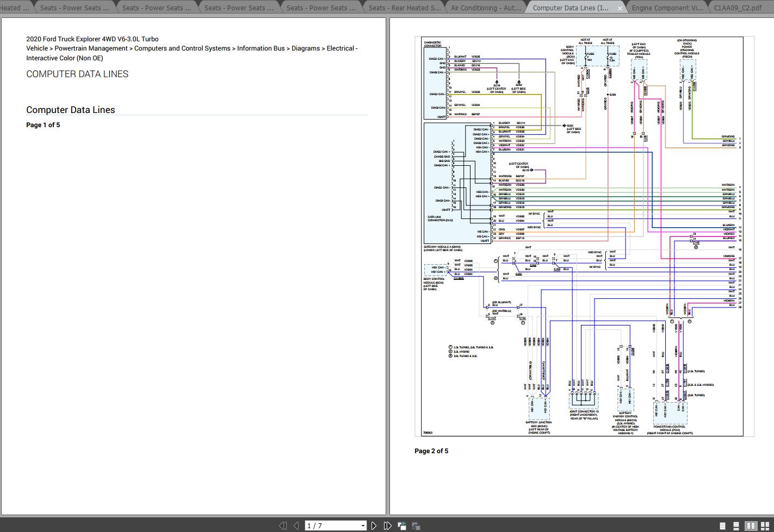Open the Diagrams breadcrumb link
Viewport: 774px width, 532px height.
click(x=305, y=48)
